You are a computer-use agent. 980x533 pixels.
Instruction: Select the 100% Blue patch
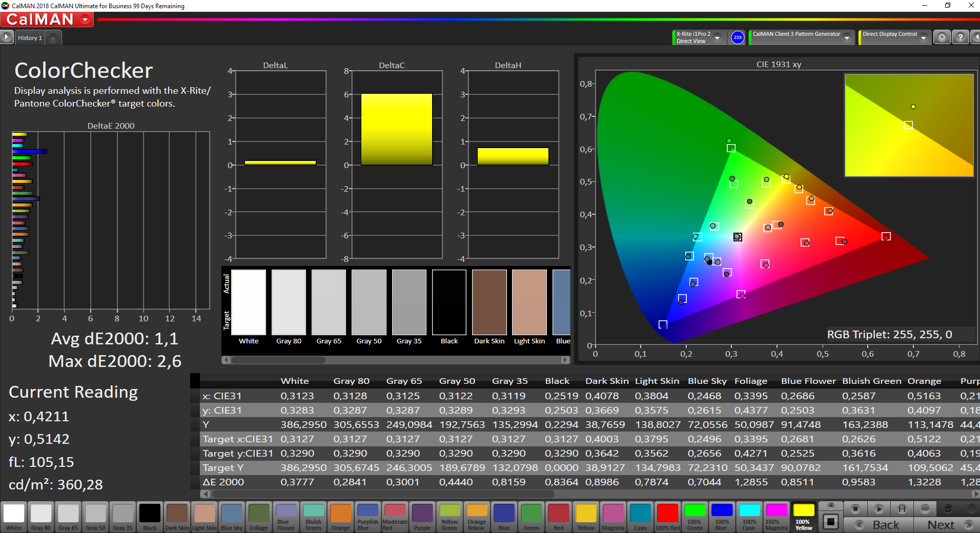point(722,517)
